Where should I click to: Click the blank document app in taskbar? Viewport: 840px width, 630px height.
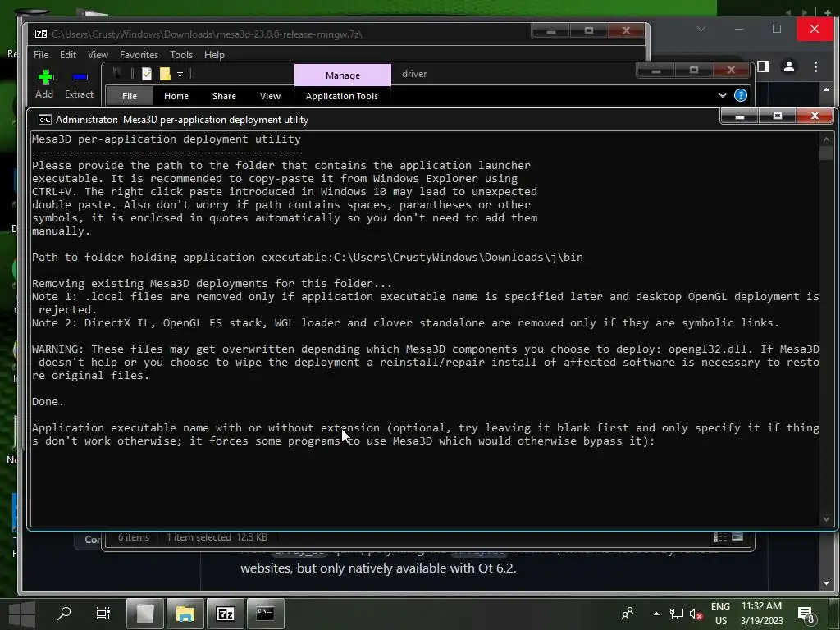[145, 614]
